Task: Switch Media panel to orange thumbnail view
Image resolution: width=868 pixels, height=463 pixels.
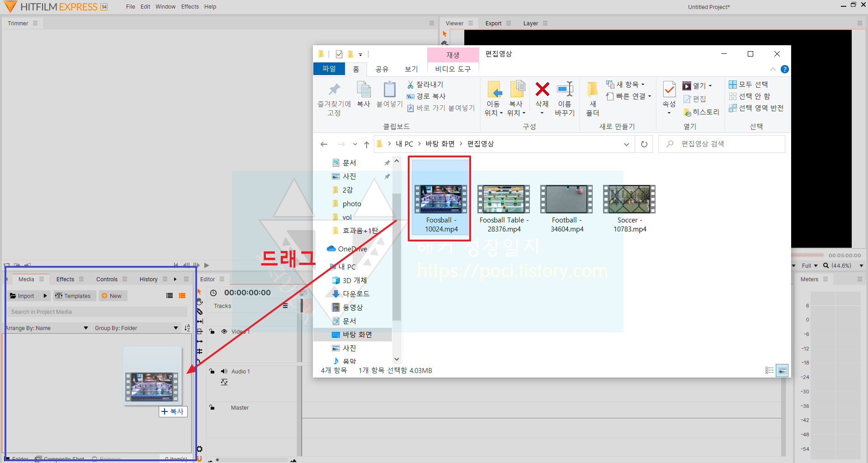Action: click(x=182, y=296)
